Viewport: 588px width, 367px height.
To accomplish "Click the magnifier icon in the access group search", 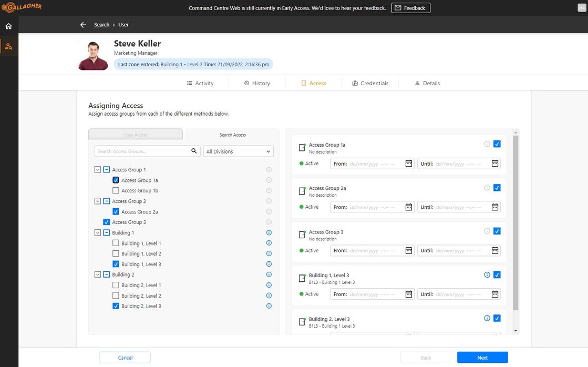I will coord(193,151).
